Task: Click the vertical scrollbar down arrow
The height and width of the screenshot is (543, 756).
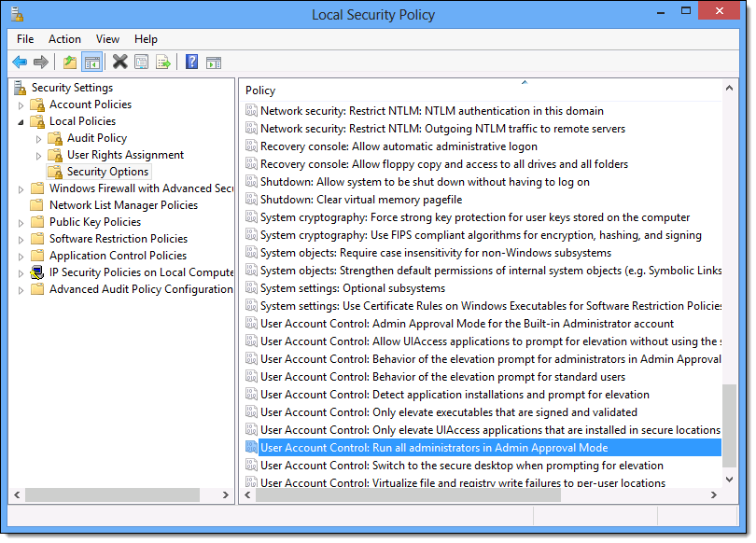Action: [730, 480]
